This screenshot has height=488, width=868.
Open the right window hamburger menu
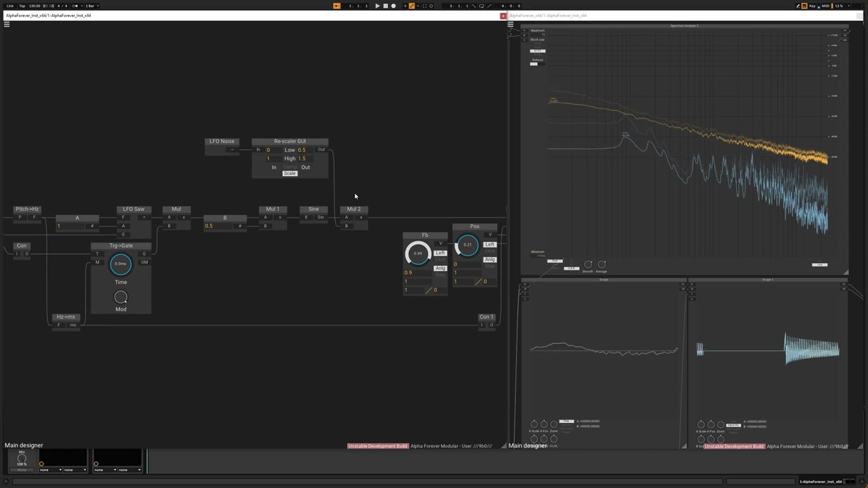click(x=511, y=24)
